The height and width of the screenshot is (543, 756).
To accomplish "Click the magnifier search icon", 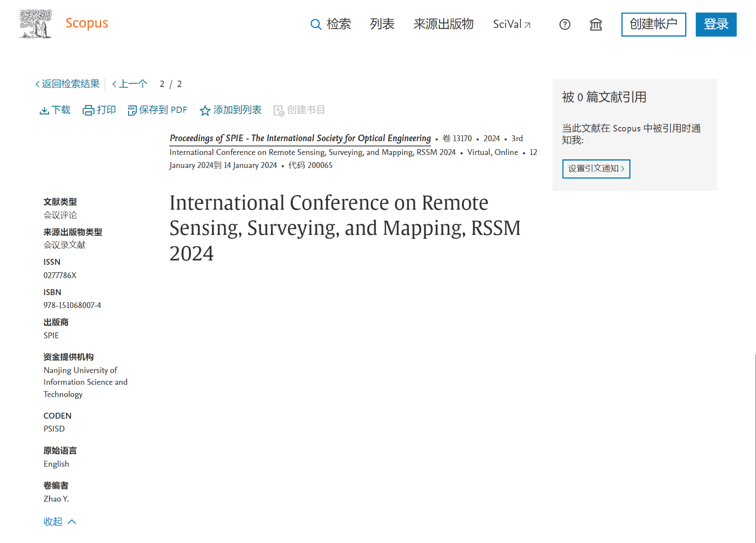I will pos(316,24).
